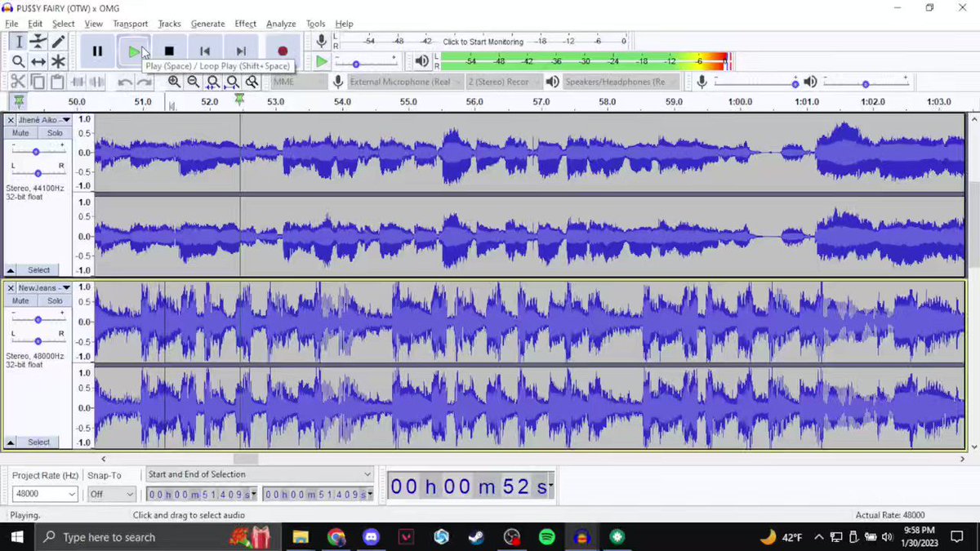980x551 pixels.
Task: Open the Analyze menu
Action: click(281, 24)
